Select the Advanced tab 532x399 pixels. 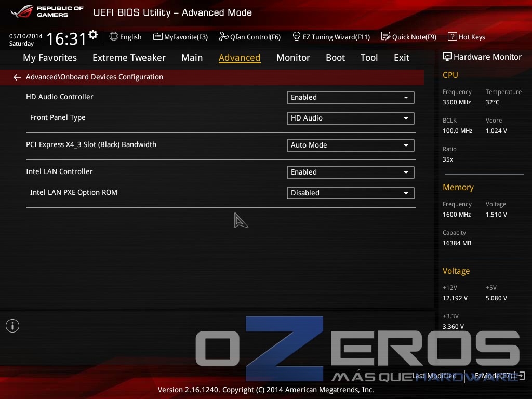click(x=240, y=58)
